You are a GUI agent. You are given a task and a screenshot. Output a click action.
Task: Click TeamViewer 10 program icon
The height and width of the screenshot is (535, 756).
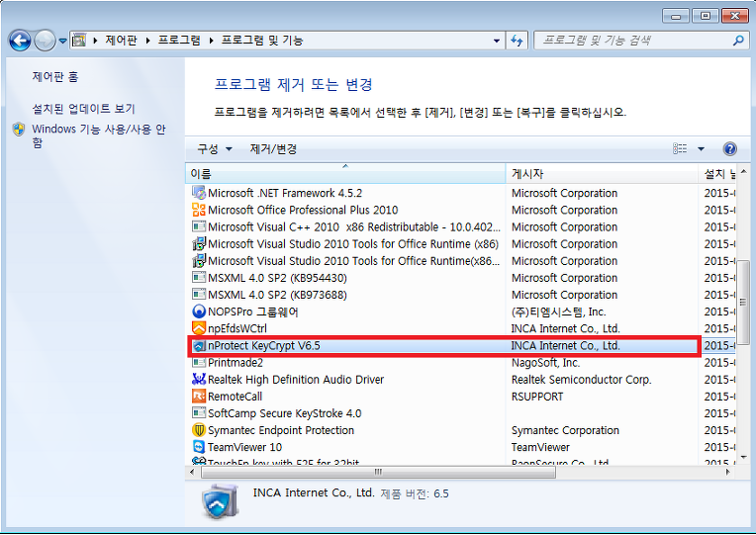[199, 447]
